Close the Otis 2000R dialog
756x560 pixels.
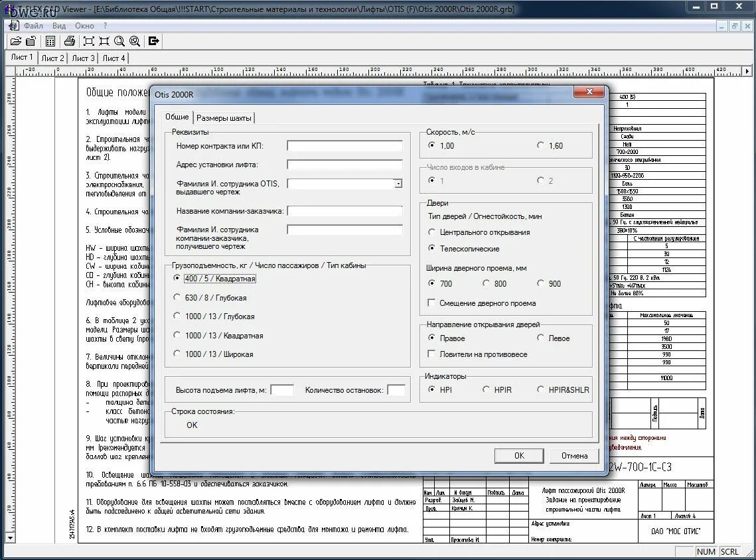(589, 92)
